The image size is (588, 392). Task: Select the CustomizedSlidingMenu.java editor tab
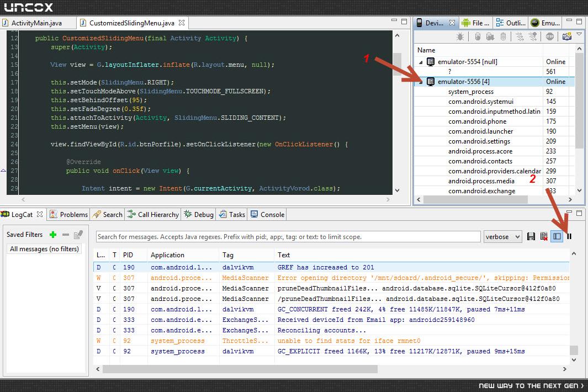(131, 23)
